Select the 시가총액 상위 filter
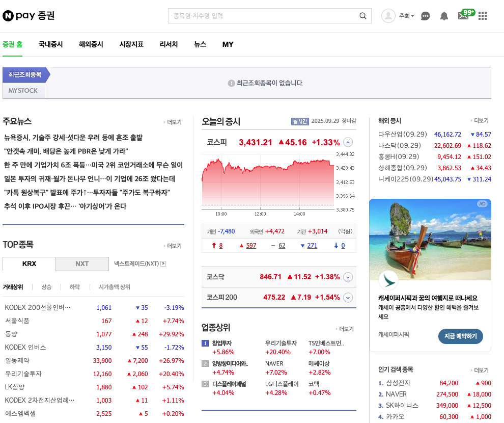This screenshot has height=423, width=504. pos(115,287)
